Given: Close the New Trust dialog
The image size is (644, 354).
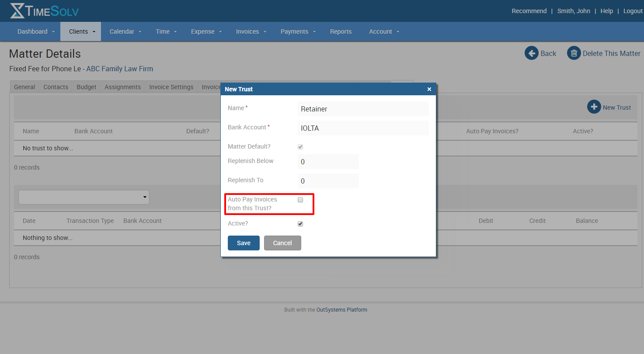Looking at the screenshot, I should click(x=429, y=89).
